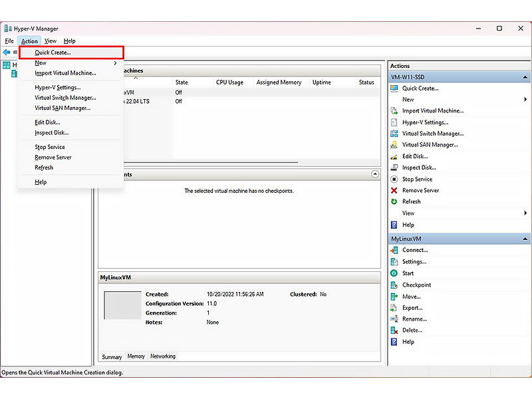
Task: Switch to the Memory tab
Action: point(136,356)
